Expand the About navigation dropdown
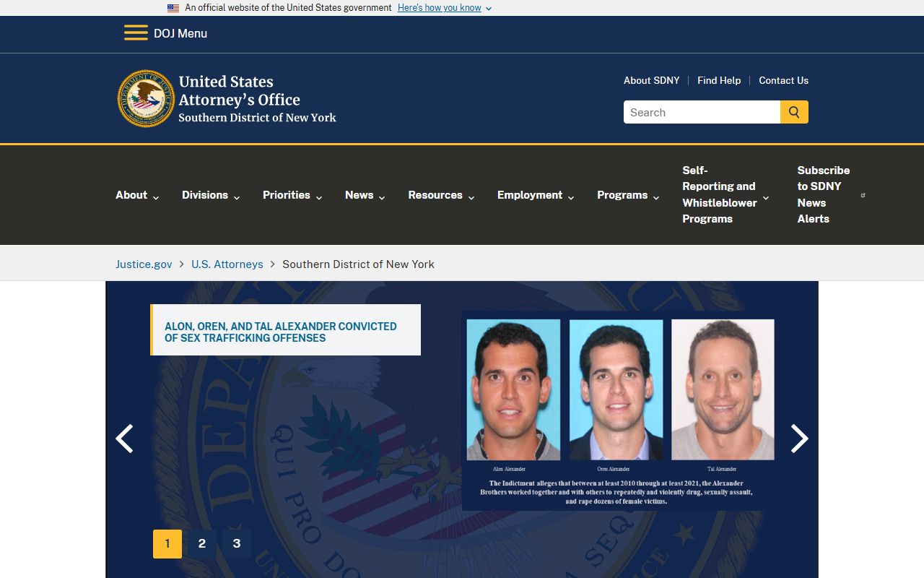This screenshot has width=924, height=578. [137, 195]
